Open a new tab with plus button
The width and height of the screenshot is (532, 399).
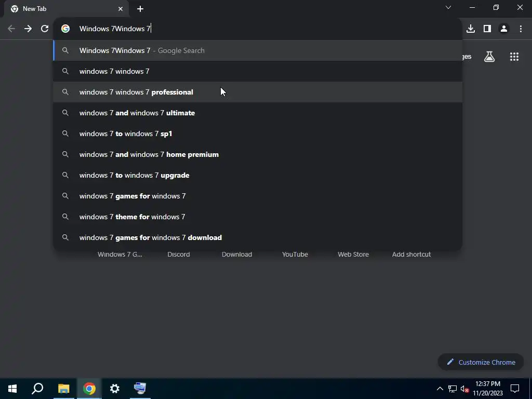point(140,9)
